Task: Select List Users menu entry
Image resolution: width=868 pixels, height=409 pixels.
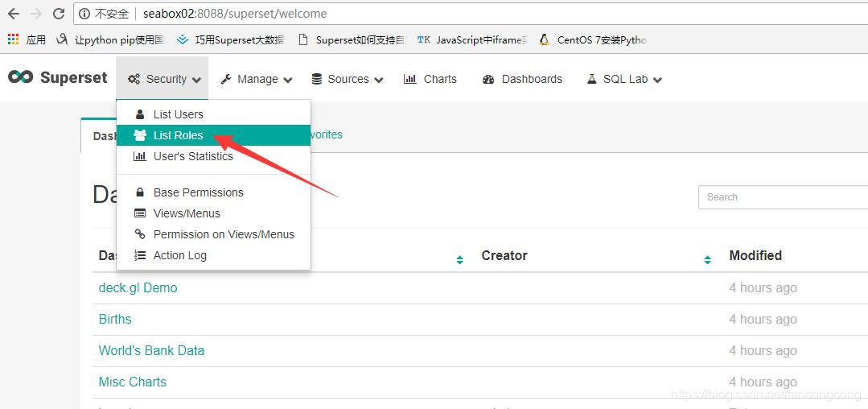Action: 213,114
